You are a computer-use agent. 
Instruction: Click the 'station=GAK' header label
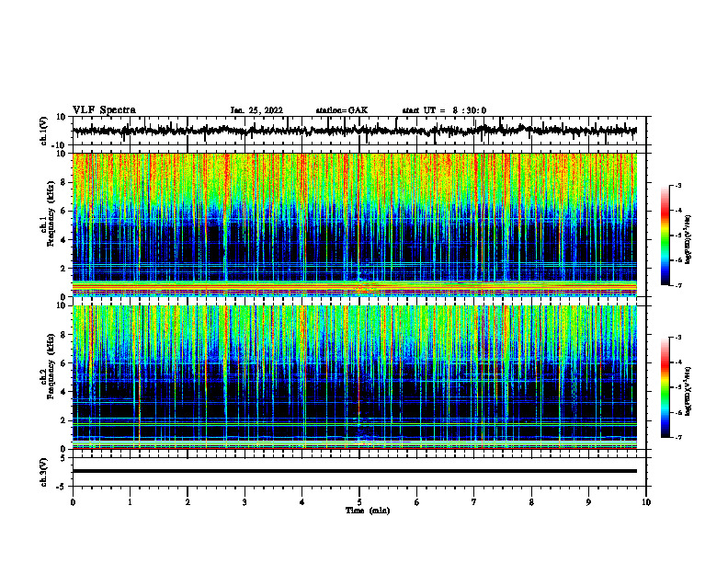coord(342,110)
